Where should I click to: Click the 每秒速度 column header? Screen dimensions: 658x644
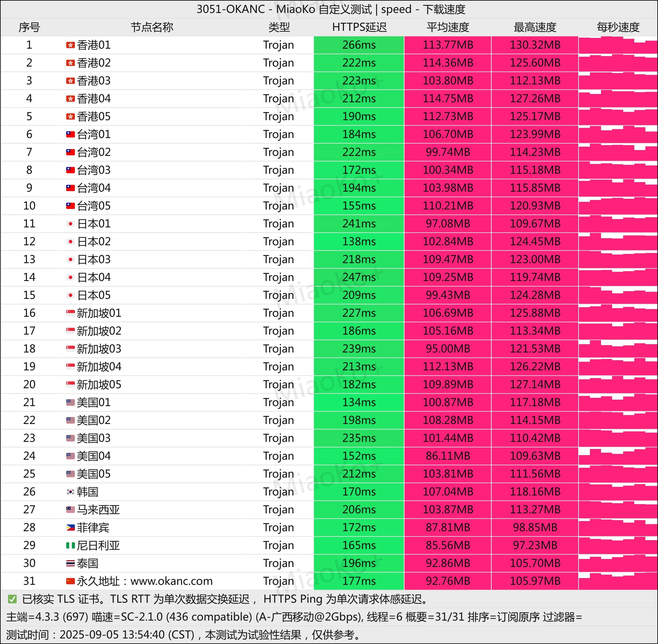[x=618, y=27]
